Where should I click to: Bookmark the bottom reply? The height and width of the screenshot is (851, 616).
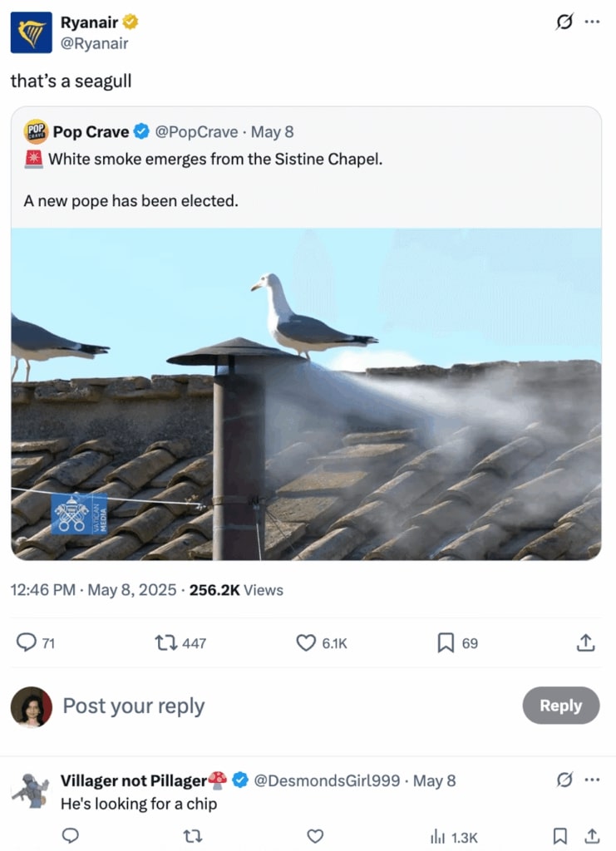click(560, 836)
